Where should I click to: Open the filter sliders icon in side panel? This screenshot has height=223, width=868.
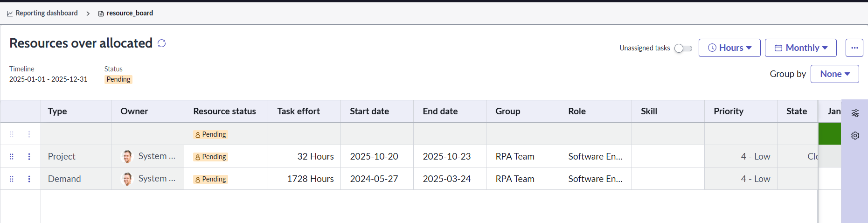point(855,113)
